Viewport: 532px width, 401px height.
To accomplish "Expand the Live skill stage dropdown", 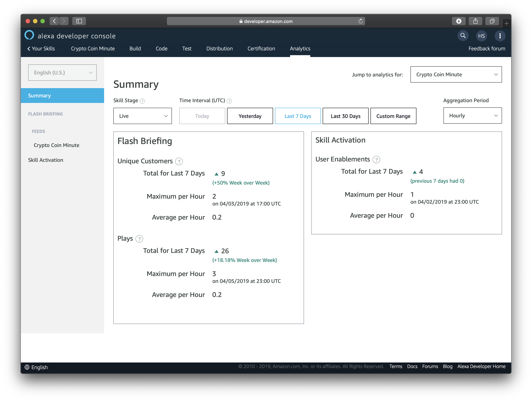I will tap(142, 116).
